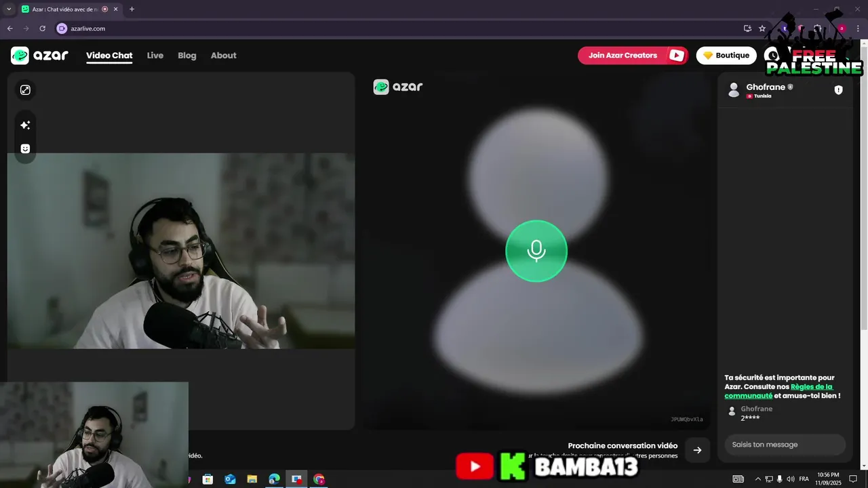This screenshot has height=488, width=868.
Task: Open the taskbar clock and date
Action: [x=828, y=479]
